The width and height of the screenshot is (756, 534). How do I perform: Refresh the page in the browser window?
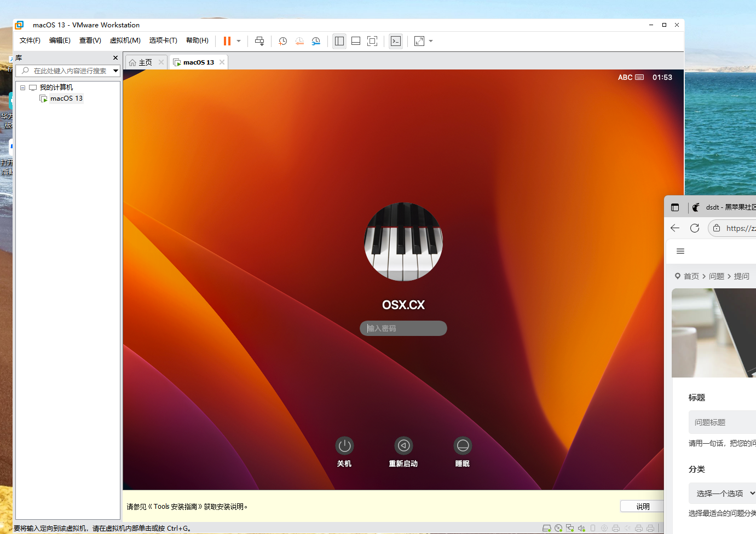pyautogui.click(x=695, y=228)
